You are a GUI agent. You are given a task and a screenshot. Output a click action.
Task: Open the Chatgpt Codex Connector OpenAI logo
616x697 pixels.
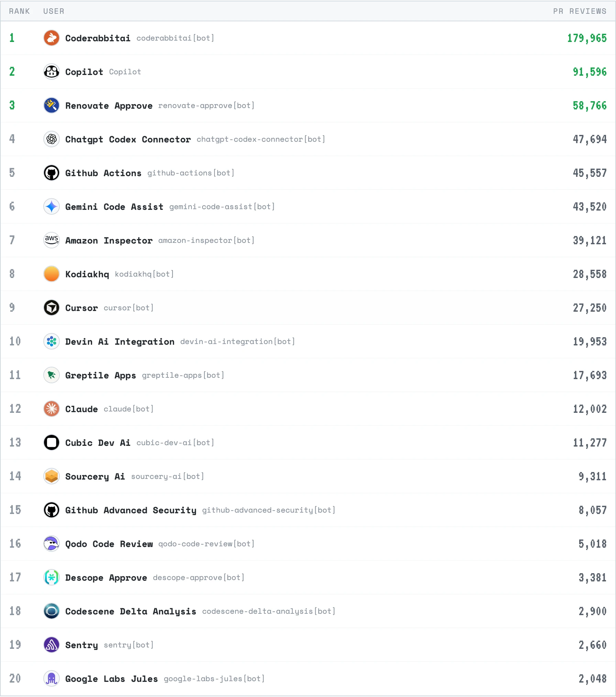51,139
